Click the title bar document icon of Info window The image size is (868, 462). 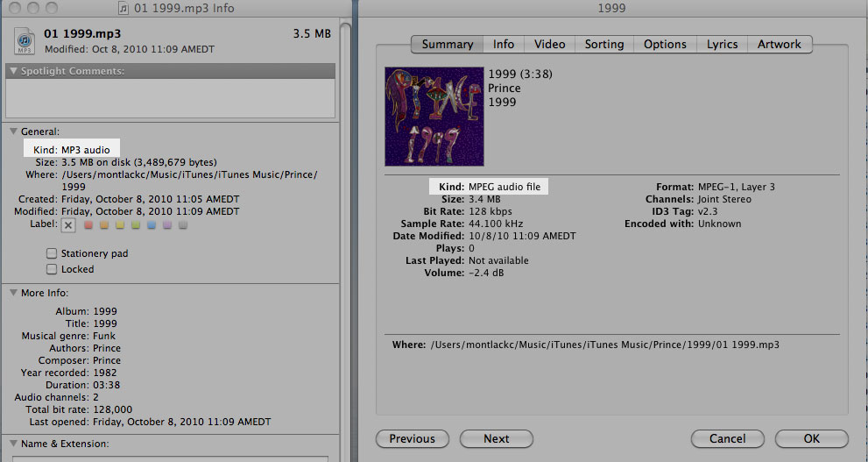[x=124, y=8]
